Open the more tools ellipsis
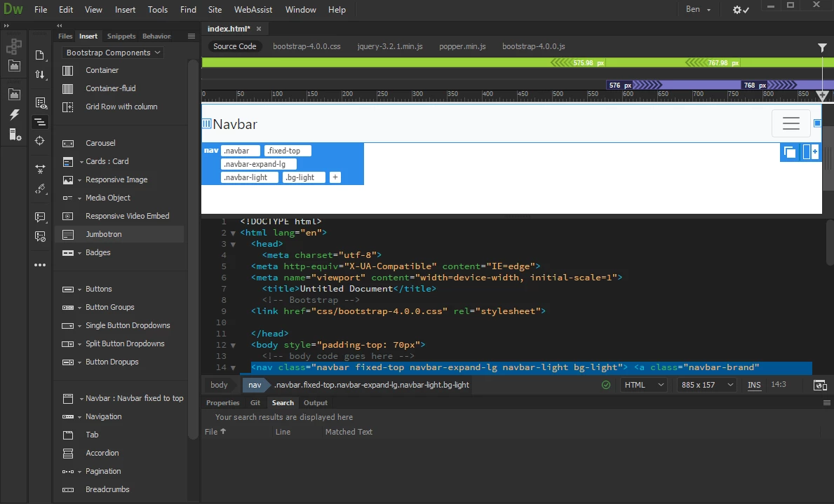 tap(40, 265)
